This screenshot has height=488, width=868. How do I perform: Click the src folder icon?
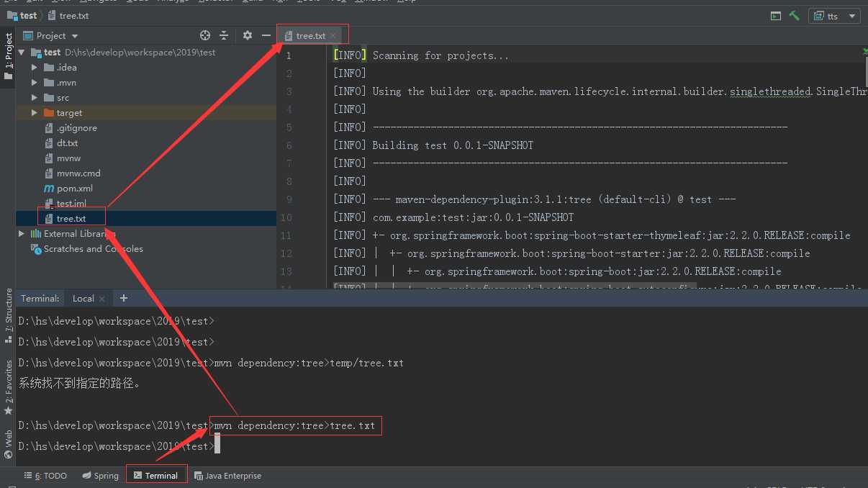(x=49, y=97)
